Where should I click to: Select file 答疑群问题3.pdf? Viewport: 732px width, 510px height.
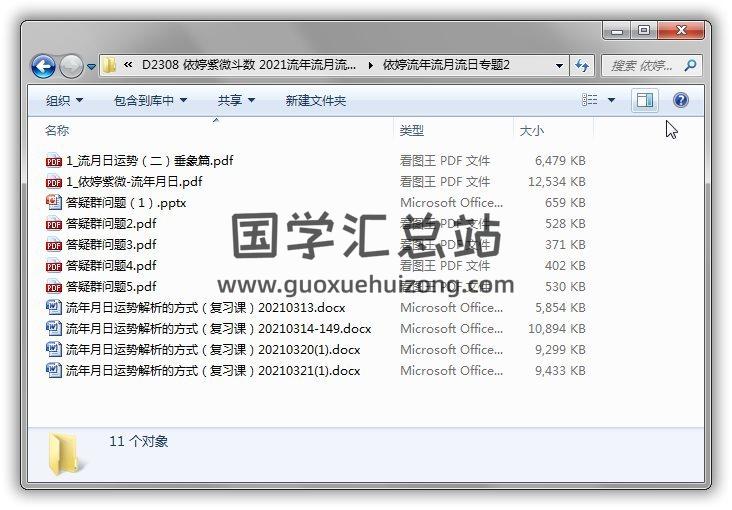(x=111, y=245)
